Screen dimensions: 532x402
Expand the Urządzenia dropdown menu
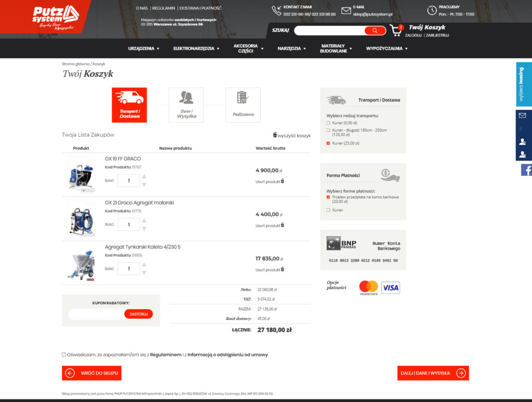pyautogui.click(x=143, y=48)
